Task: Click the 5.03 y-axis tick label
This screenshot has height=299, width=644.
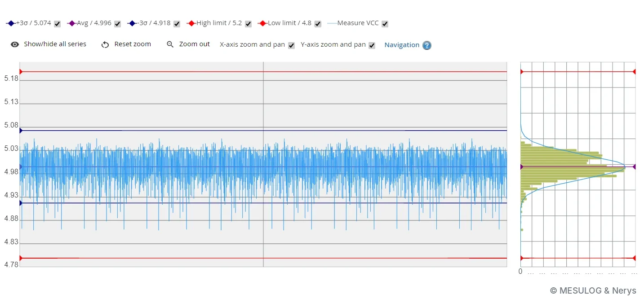Action: point(11,149)
